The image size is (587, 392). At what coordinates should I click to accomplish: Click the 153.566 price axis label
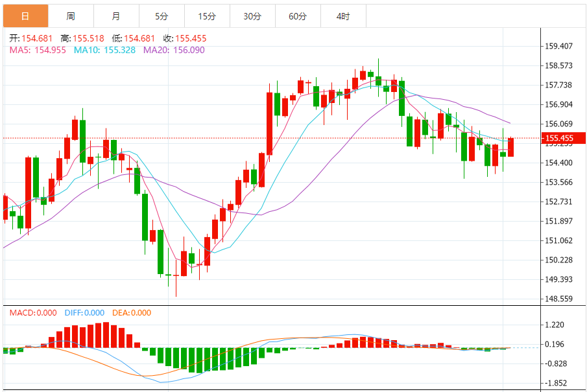558,183
